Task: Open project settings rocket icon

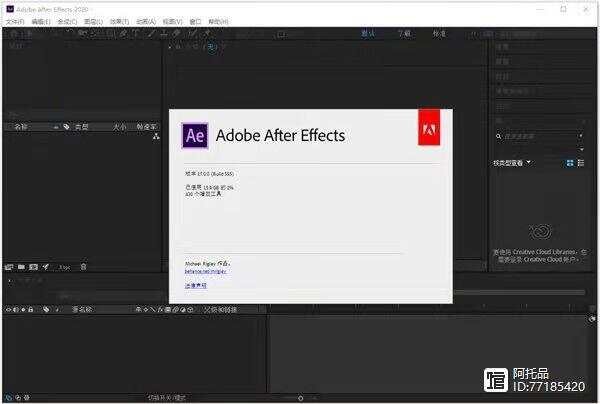Action: tap(46, 267)
